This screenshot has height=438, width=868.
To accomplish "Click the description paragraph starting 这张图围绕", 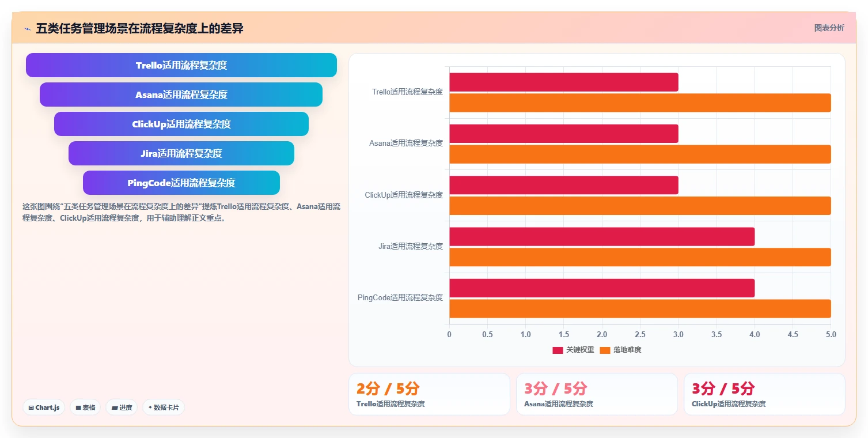I will pyautogui.click(x=181, y=212).
